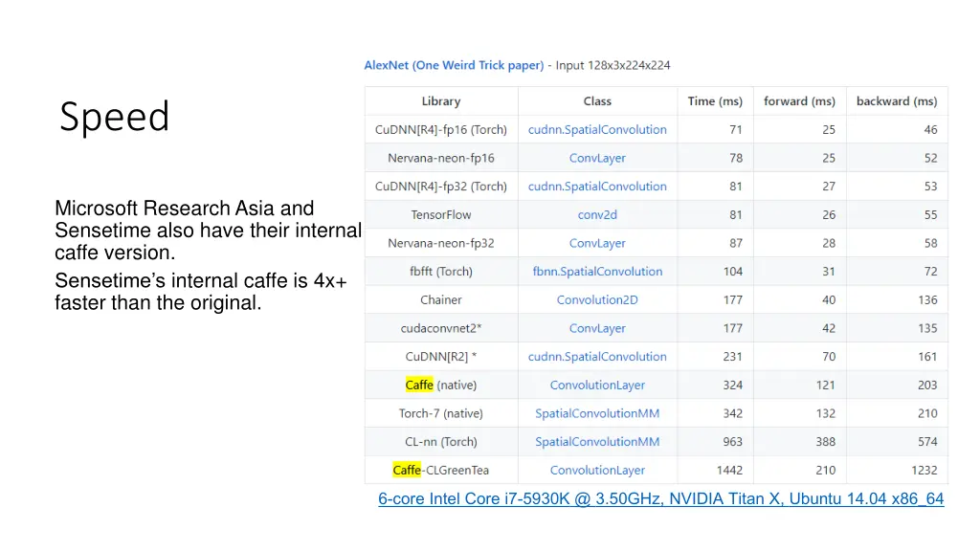Click forward value 40 in Chainer row
Screen dimensions: 980x551
pos(829,299)
